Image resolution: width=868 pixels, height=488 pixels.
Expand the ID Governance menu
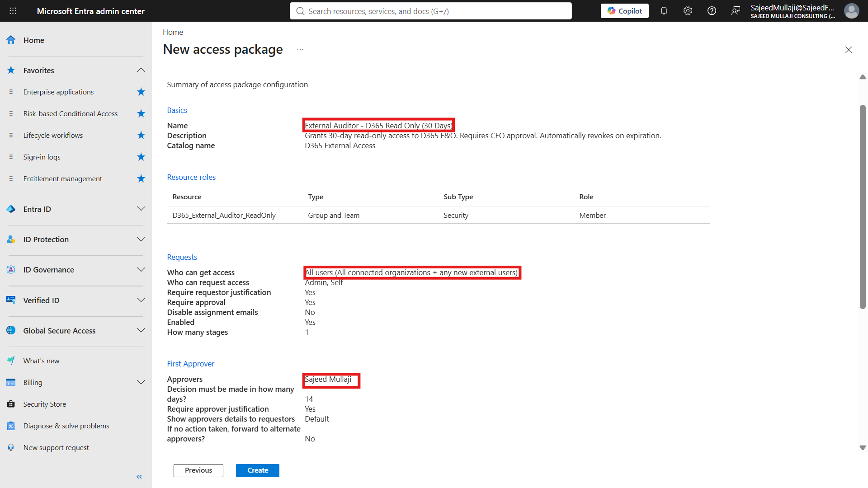(x=141, y=270)
